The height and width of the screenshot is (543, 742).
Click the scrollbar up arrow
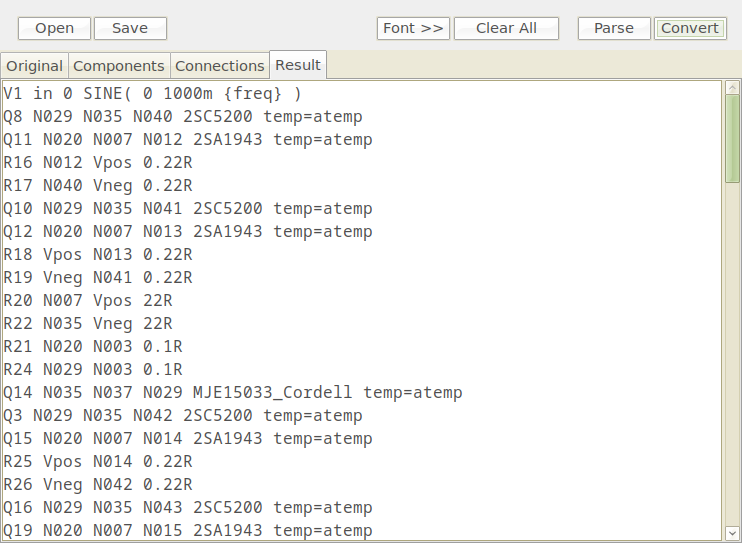(x=732, y=88)
